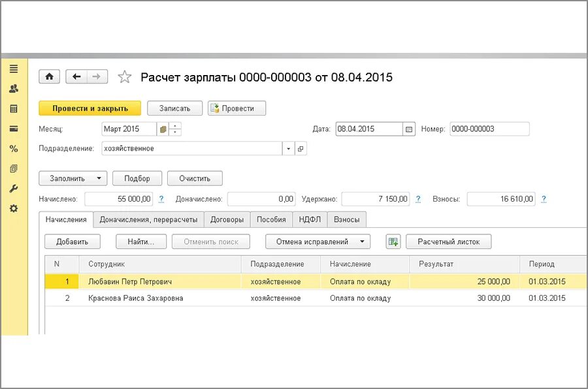Sort by the Результат column header

(465, 264)
